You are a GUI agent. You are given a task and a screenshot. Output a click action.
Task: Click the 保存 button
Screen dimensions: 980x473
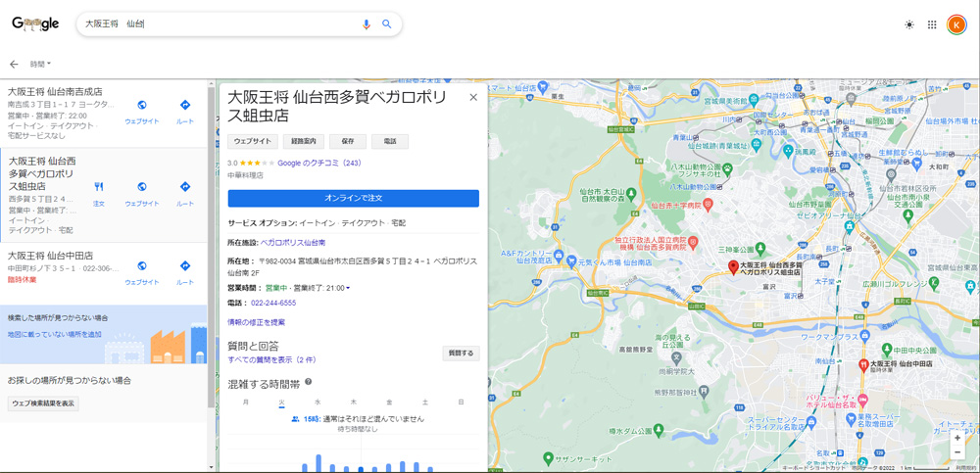(x=348, y=141)
